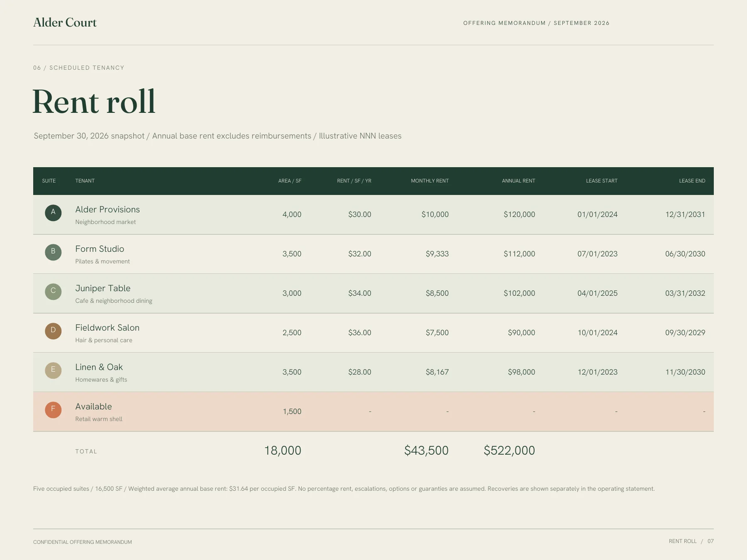This screenshot has height=560, width=747.
Task: Select the "Rent roll" page heading
Action: [x=94, y=102]
